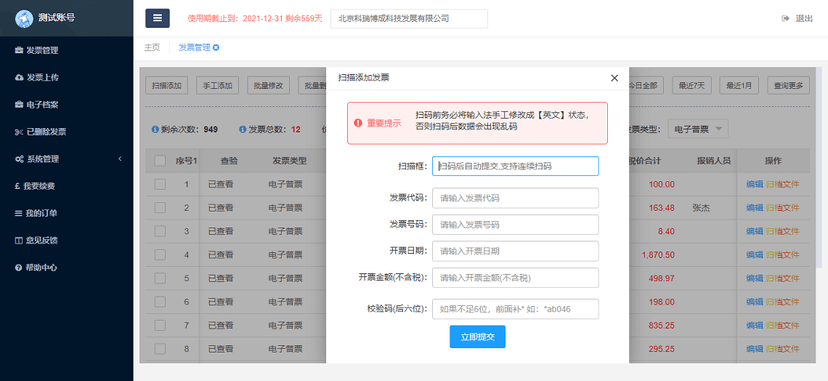Viewport: 828px width, 381px height.
Task: Click the 退出 logout icon
Action: click(785, 18)
